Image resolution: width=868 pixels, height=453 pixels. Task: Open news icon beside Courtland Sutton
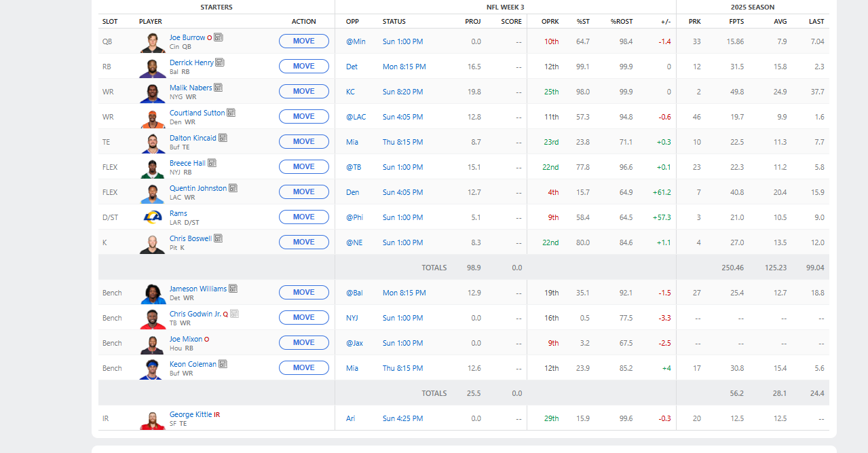(231, 113)
